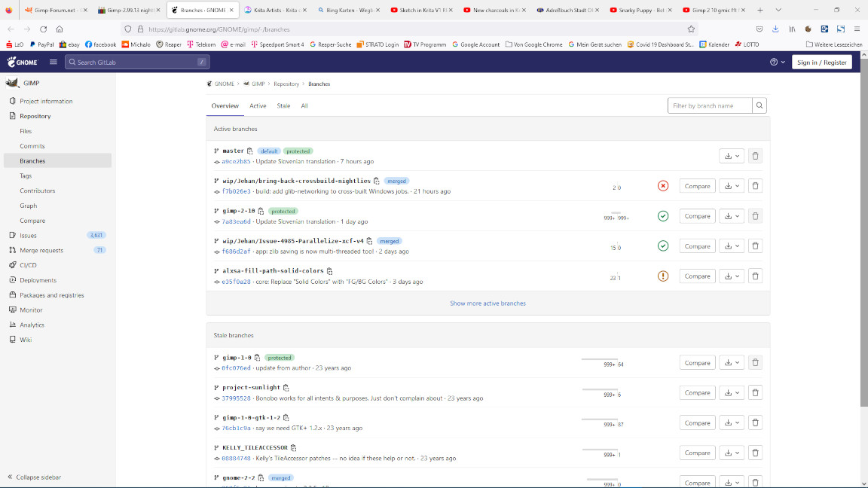Show more active branches link
This screenshot has height=488, width=868.
coord(487,303)
